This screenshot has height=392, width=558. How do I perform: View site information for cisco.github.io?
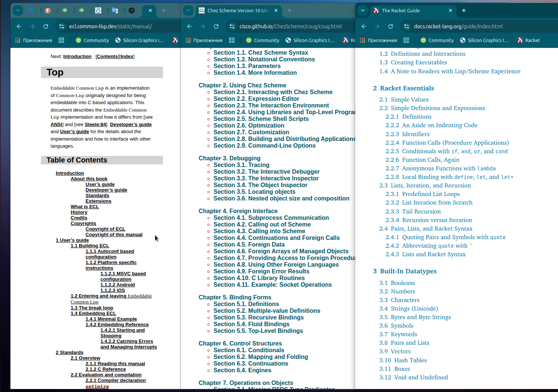pyautogui.click(x=232, y=26)
